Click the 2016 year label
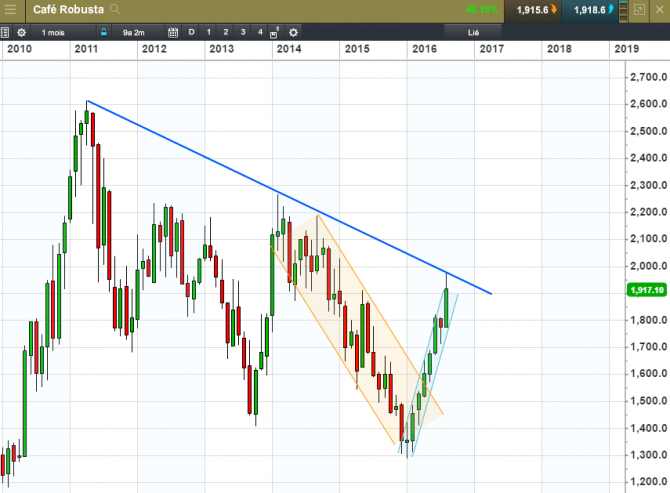670x493 pixels. pyautogui.click(x=424, y=49)
